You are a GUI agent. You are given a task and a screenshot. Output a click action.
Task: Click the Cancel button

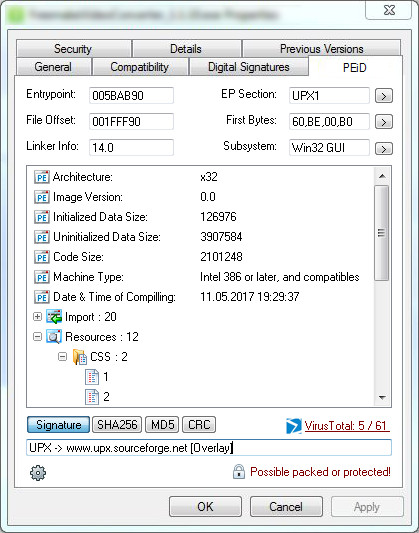[286, 506]
